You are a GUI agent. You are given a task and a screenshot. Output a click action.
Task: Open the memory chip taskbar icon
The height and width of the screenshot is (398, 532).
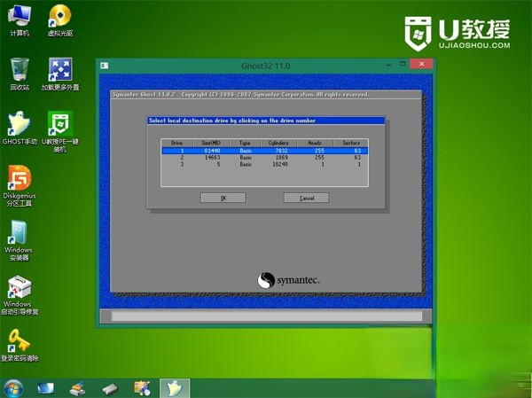point(110,389)
